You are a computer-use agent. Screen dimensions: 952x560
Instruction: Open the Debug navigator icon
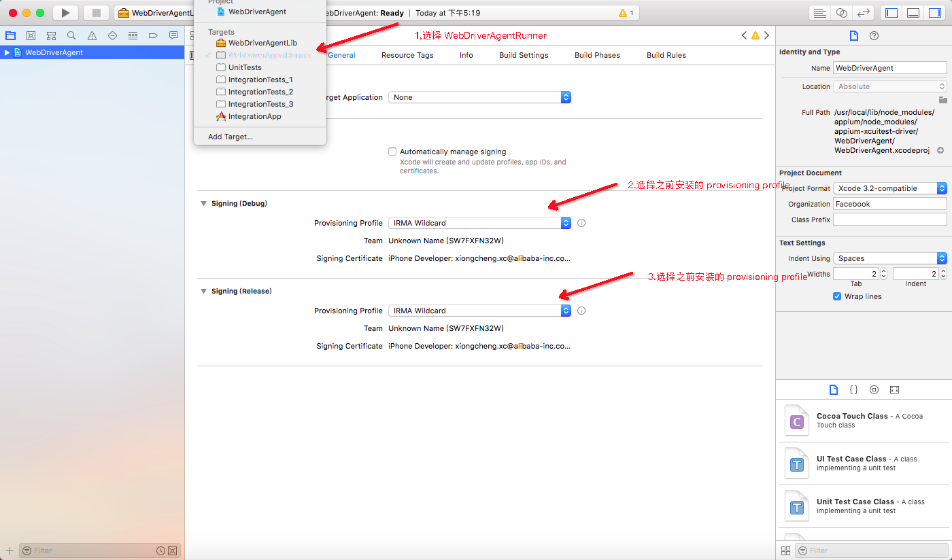click(133, 35)
